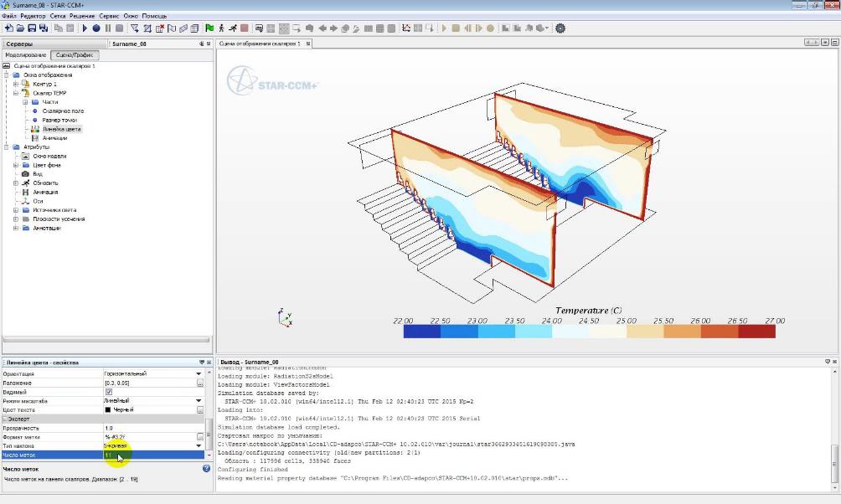Click the running figure icon beside Обновить
The image size is (841, 504).
(x=26, y=183)
